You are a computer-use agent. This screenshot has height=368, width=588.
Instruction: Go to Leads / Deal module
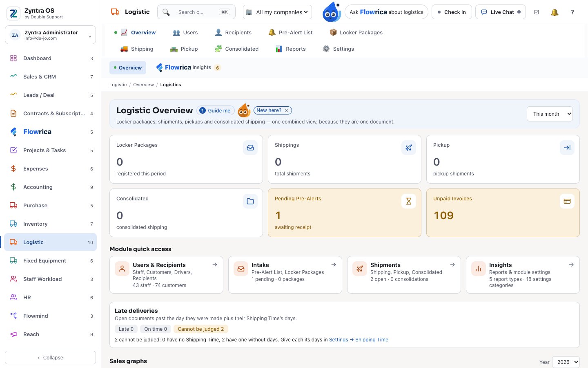tap(50, 95)
